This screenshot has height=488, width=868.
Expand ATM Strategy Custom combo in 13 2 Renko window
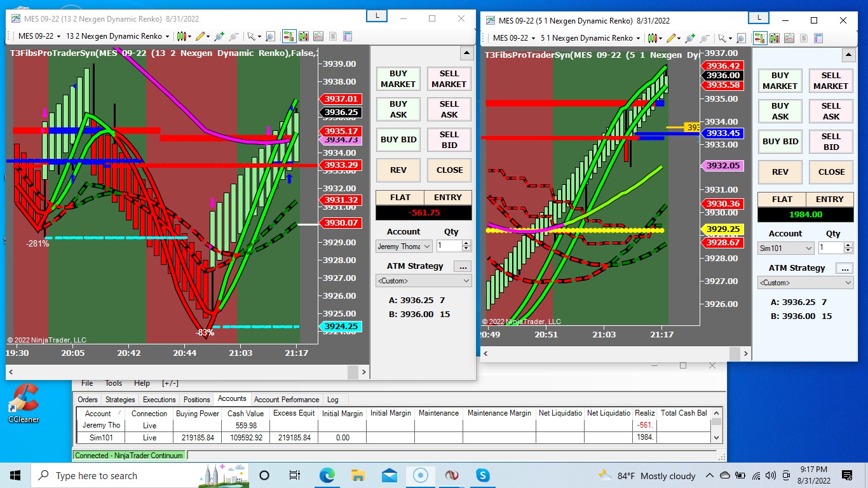424,280
